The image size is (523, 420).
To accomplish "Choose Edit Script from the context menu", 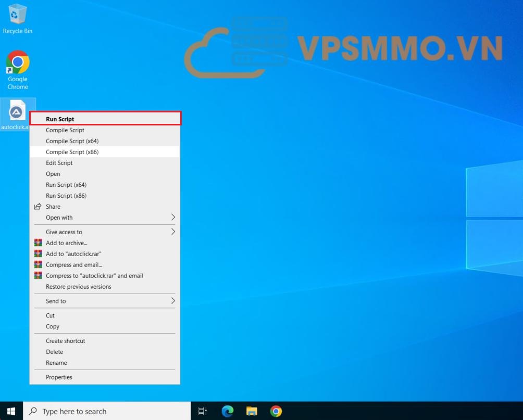I will click(x=59, y=163).
